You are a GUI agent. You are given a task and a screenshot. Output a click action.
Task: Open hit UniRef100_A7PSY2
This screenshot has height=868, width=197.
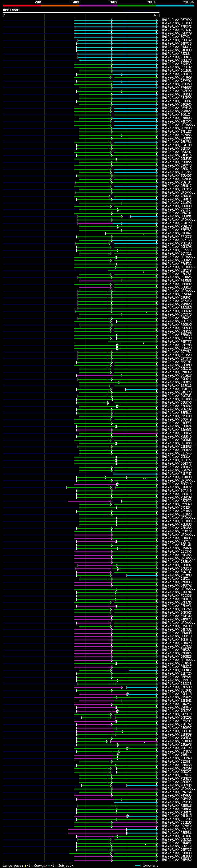(177, 26)
